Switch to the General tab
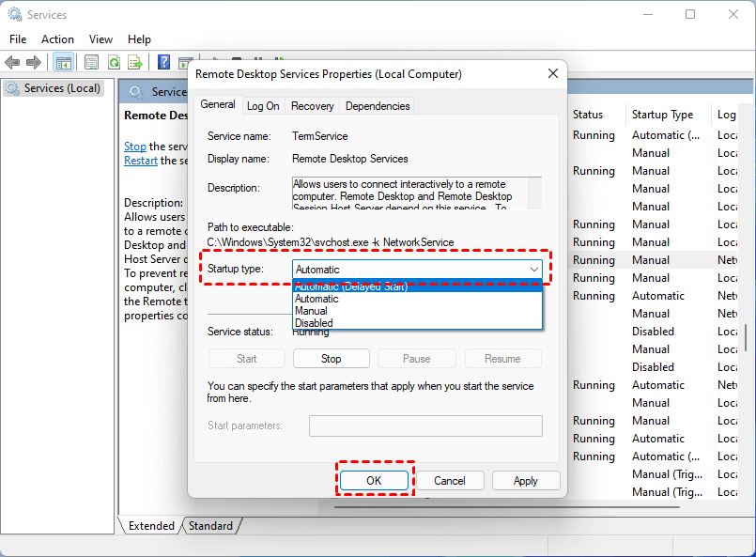756x557 pixels. 218,104
